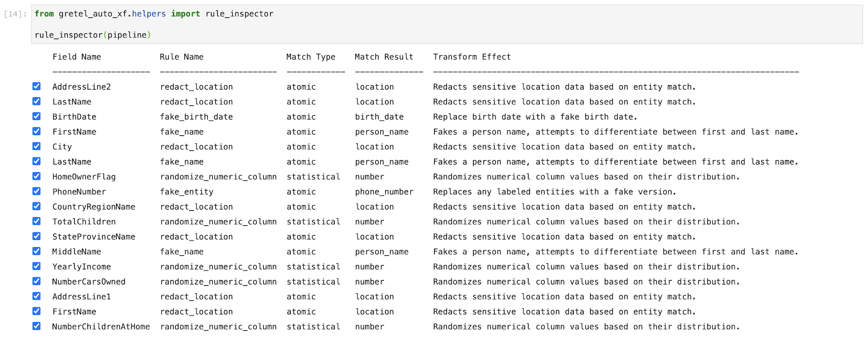Toggle the TotalChildren checkbox
The height and width of the screenshot is (341, 868).
pos(36,221)
